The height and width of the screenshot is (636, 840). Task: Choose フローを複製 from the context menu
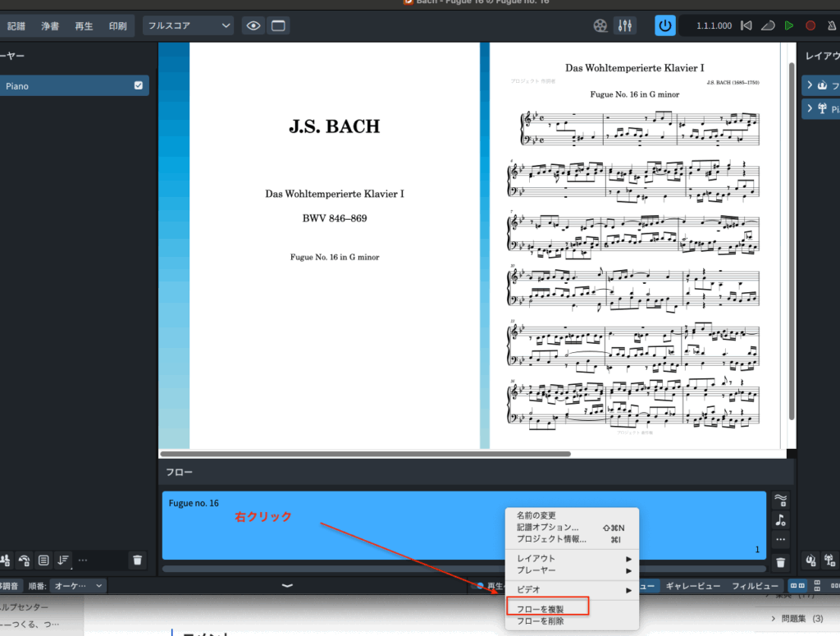pos(547,607)
